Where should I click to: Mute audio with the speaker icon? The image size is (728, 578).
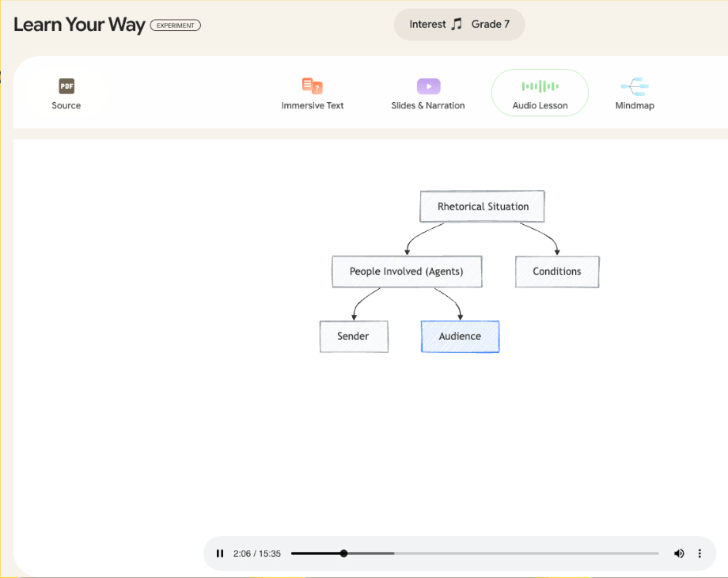[x=678, y=553]
